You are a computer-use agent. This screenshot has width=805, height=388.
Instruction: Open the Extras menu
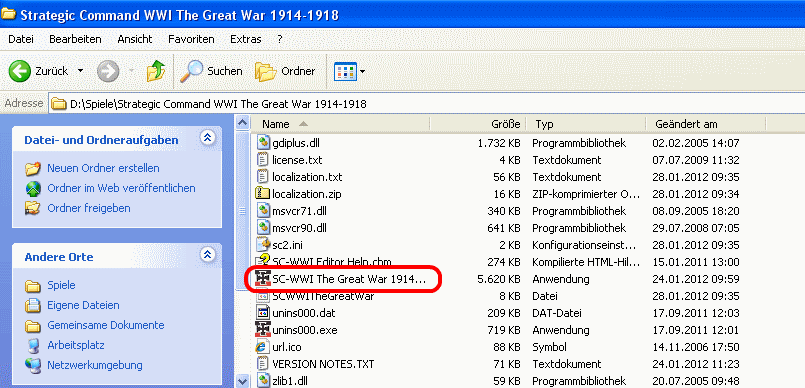pyautogui.click(x=245, y=39)
